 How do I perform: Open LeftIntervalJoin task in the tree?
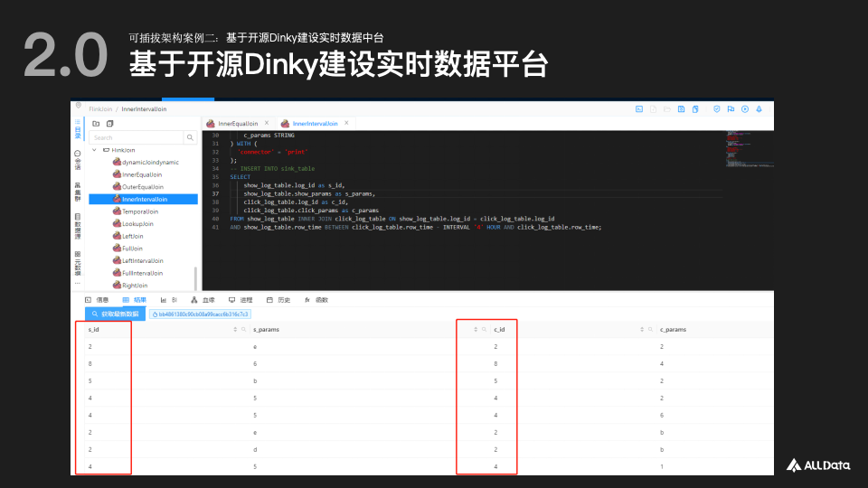[137, 260]
